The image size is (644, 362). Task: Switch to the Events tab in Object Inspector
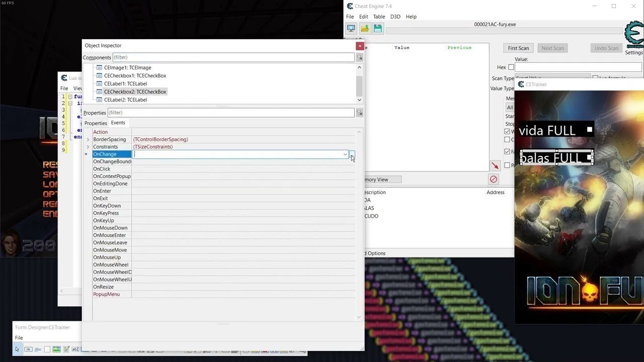point(118,123)
